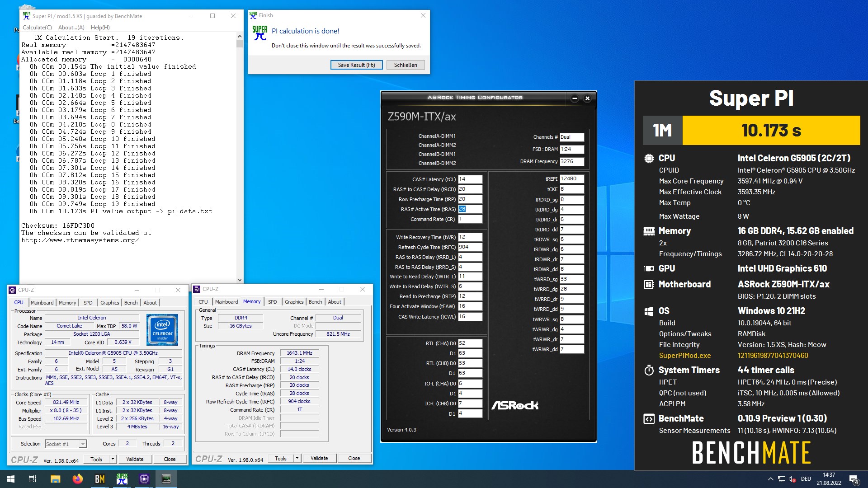Show hidden system tray icons
The height and width of the screenshot is (488, 868).
point(770,479)
